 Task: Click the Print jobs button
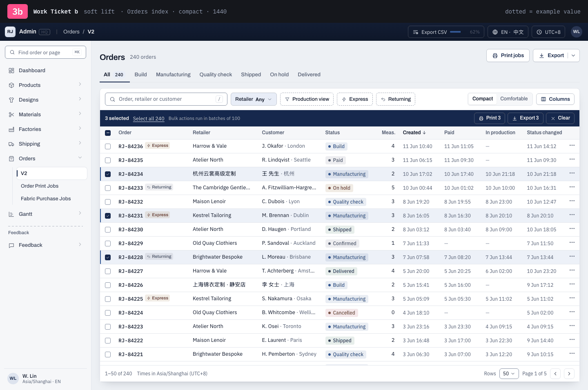[508, 55]
